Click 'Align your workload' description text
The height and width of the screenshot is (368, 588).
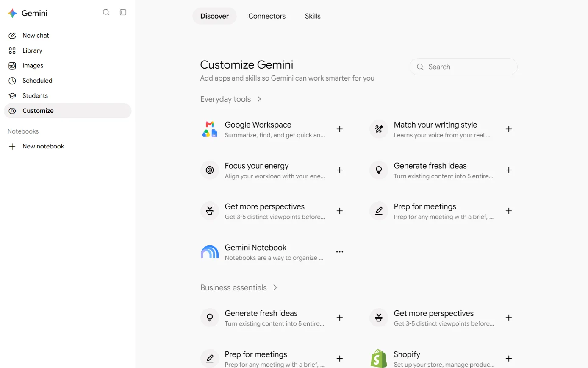(x=275, y=176)
